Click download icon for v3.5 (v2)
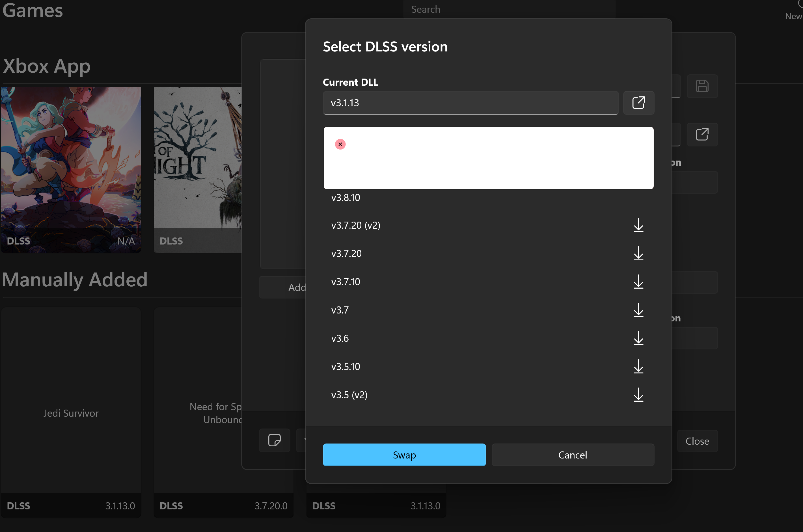Image resolution: width=803 pixels, height=532 pixels. tap(638, 395)
